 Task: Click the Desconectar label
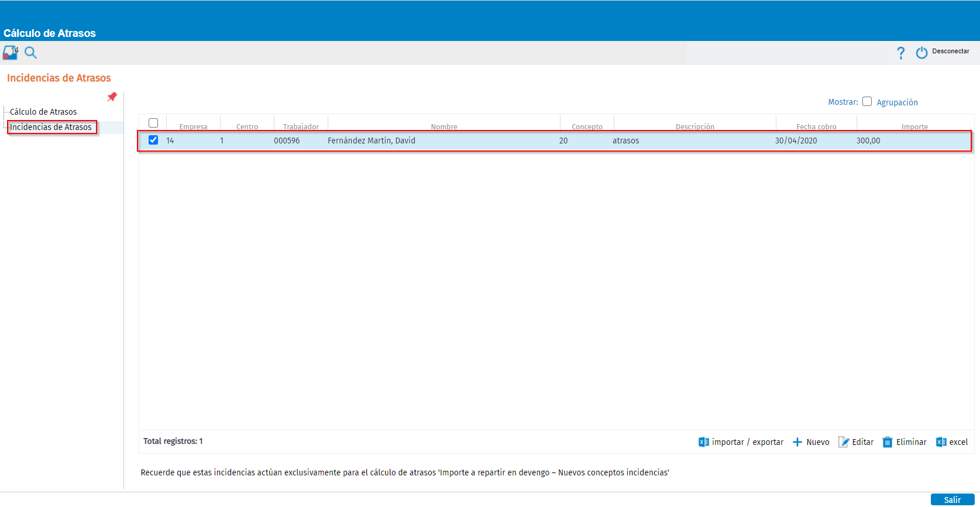(951, 52)
